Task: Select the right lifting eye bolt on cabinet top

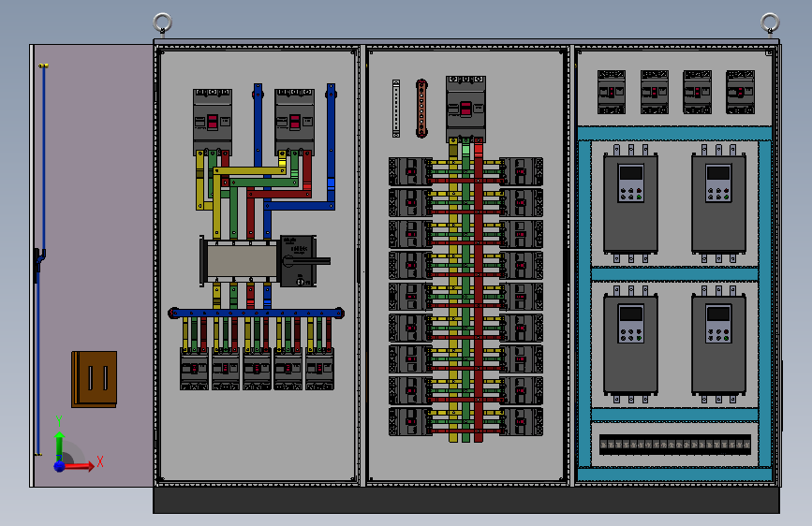Action: coord(770,24)
